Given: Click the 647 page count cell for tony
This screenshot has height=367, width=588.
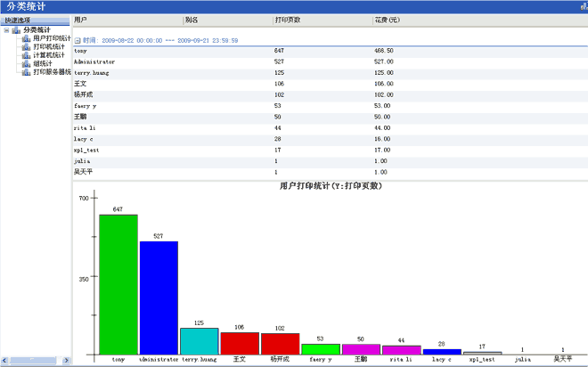Looking at the screenshot, I should 279,51.
